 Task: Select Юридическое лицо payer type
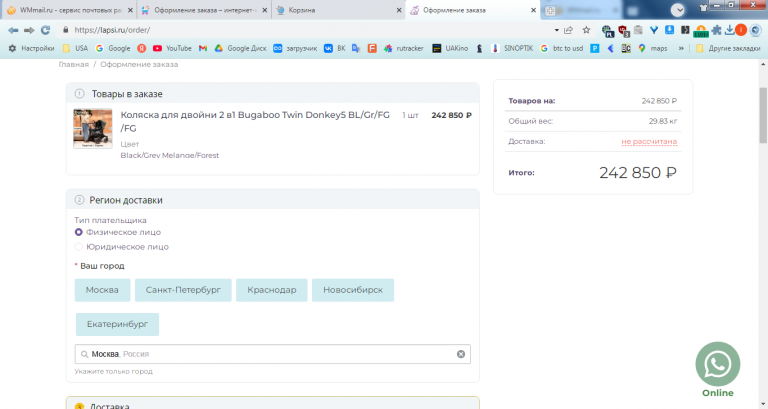click(121, 247)
